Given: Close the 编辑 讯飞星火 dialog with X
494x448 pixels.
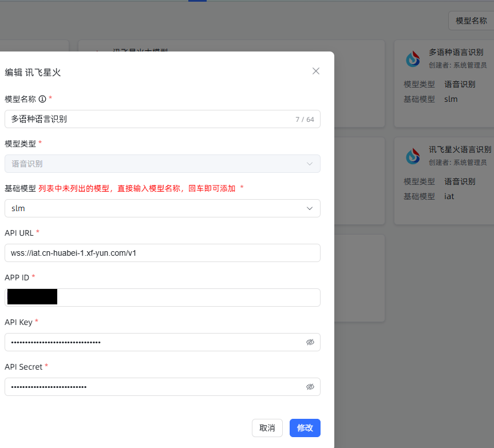Looking at the screenshot, I should [316, 72].
